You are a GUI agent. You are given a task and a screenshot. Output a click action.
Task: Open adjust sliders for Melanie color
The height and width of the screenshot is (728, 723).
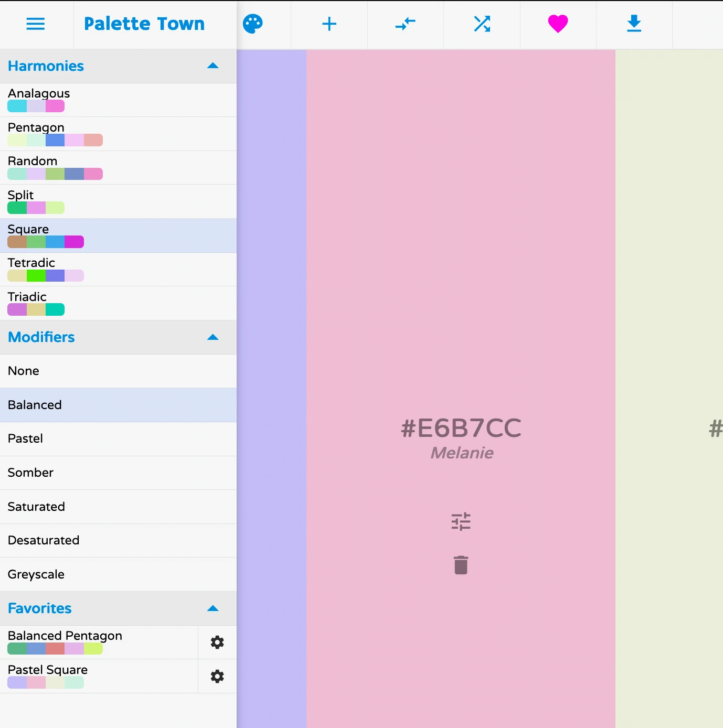click(461, 521)
